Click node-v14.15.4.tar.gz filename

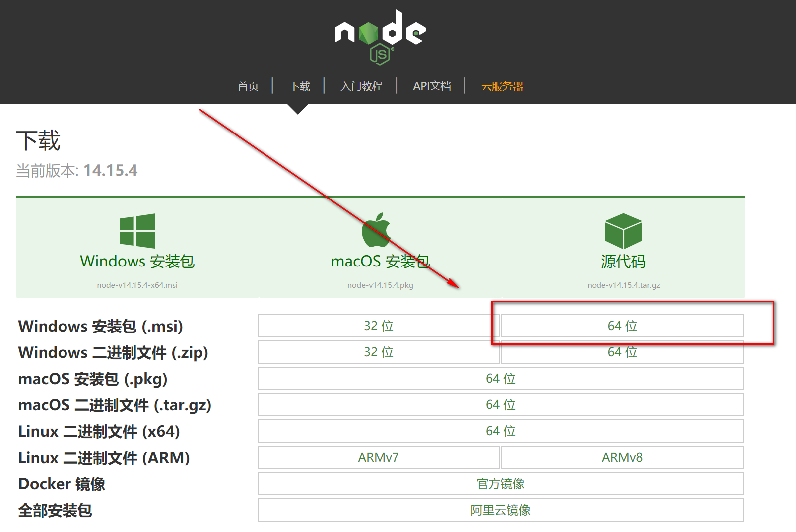(623, 285)
